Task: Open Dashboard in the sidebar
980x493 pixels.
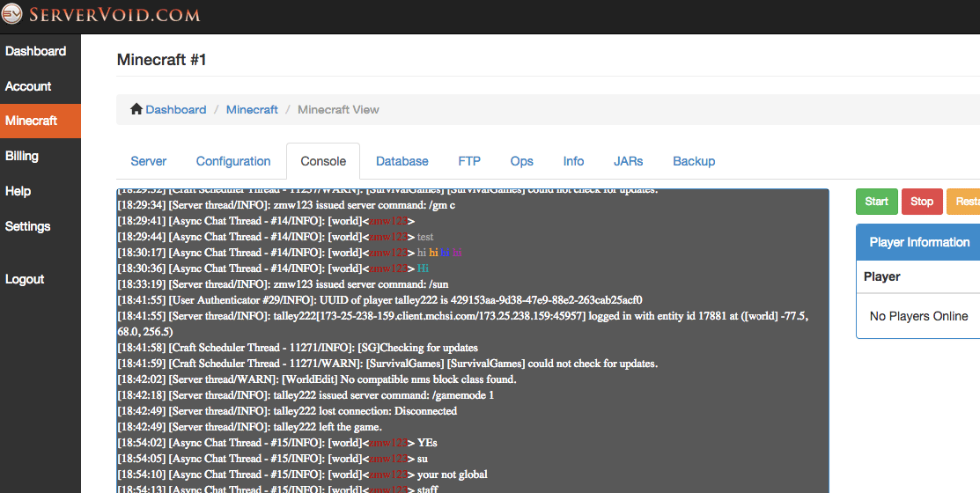Action: pos(35,51)
